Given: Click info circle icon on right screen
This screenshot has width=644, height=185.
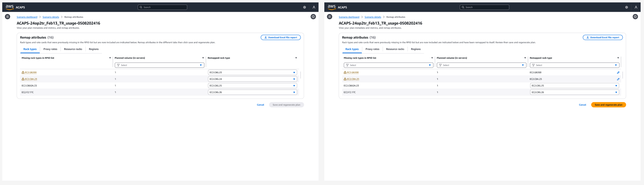Looking at the screenshot, I should [635, 17].
